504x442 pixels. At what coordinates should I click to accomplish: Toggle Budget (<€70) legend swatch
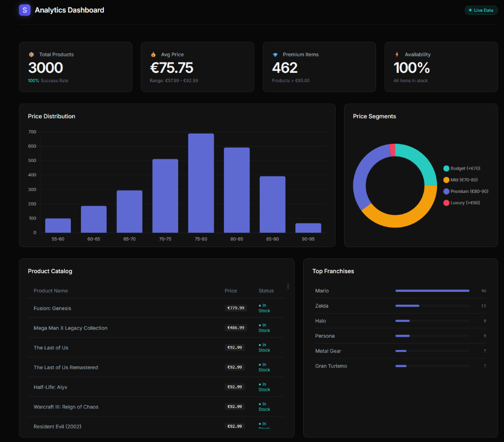(x=446, y=168)
